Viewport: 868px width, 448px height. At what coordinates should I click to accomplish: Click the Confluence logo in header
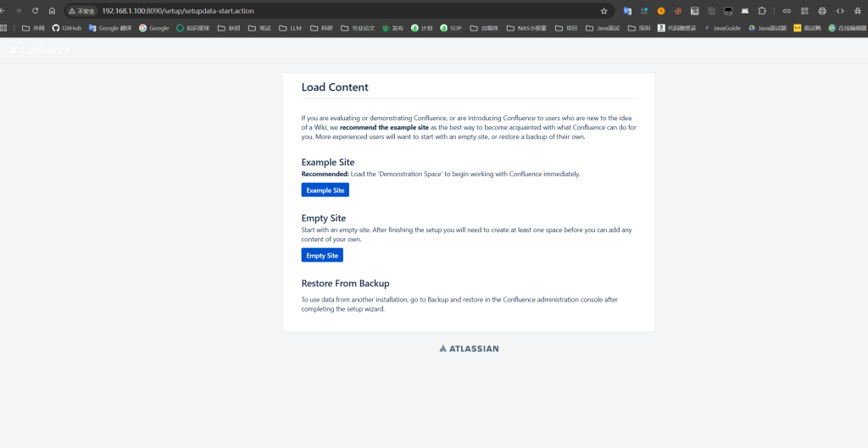click(40, 50)
